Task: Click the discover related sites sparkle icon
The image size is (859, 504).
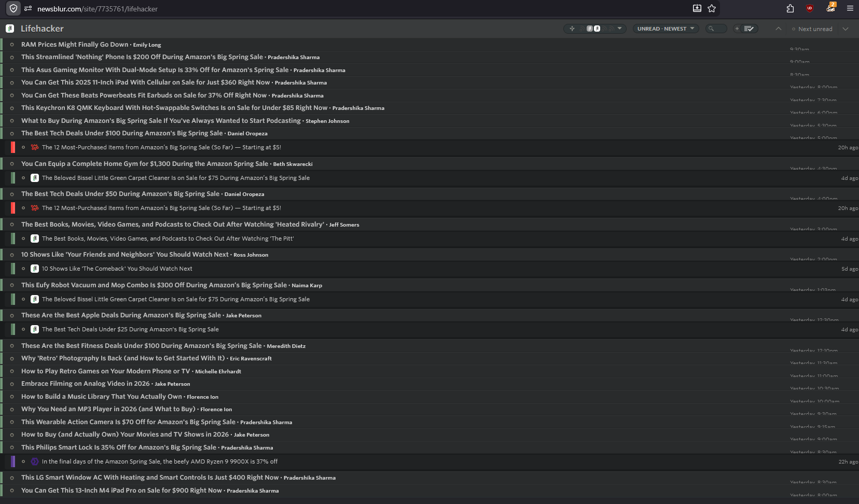Action: coord(572,29)
